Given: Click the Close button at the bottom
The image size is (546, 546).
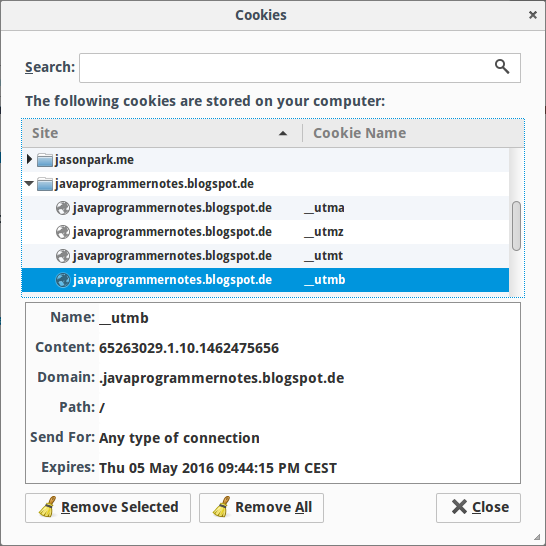Looking at the screenshot, I should (x=478, y=508).
